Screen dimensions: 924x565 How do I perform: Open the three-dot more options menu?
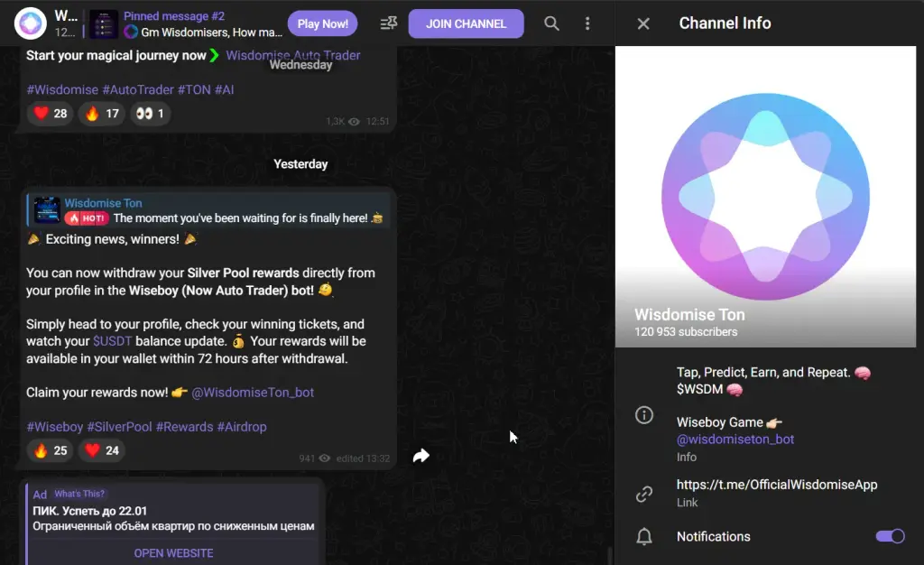[x=587, y=23]
